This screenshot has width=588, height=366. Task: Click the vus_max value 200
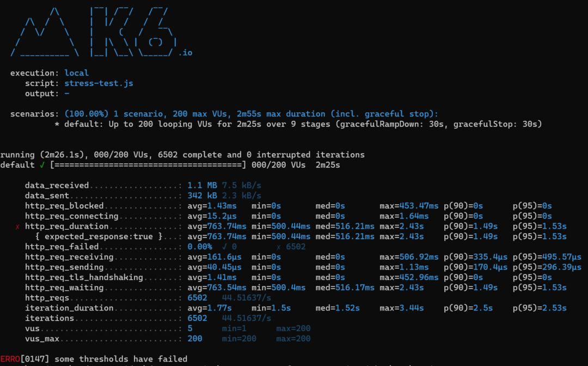pyautogui.click(x=194, y=339)
